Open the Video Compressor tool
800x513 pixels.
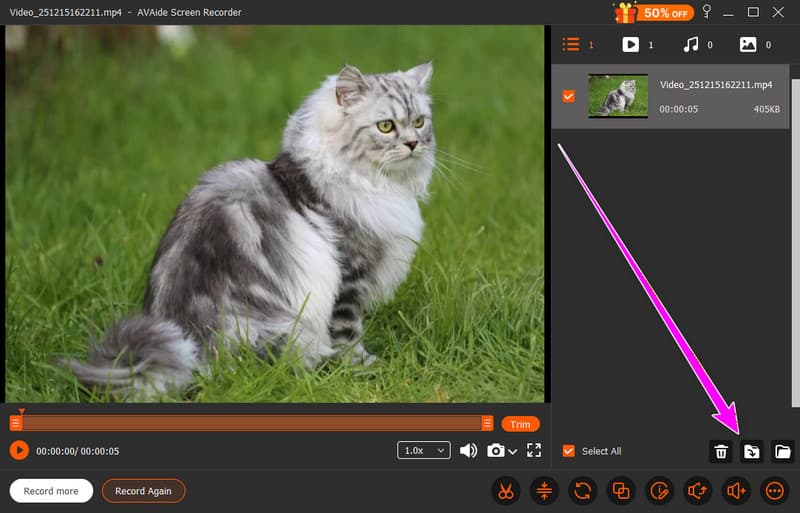[x=544, y=491]
